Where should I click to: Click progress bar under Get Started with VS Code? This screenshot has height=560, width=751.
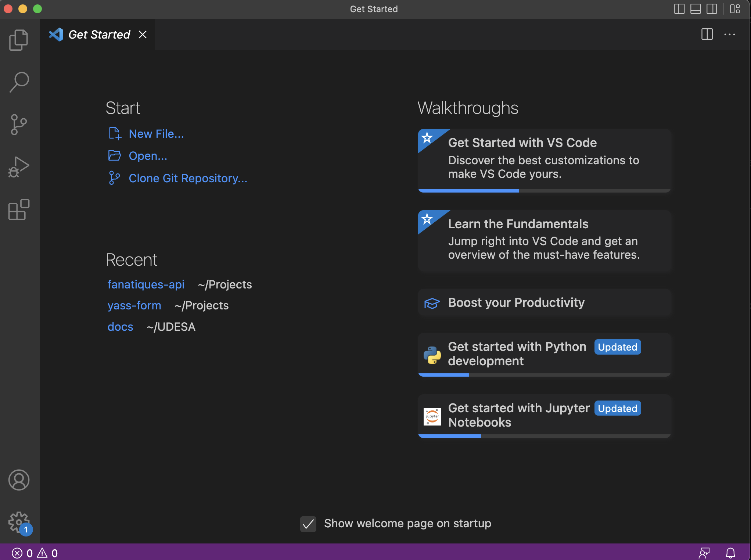[x=545, y=191]
